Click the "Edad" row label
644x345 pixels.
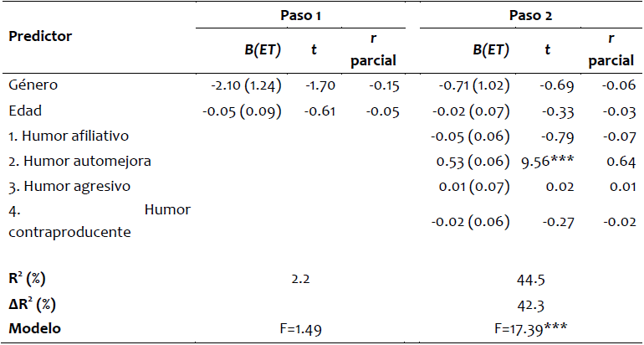[23, 111]
